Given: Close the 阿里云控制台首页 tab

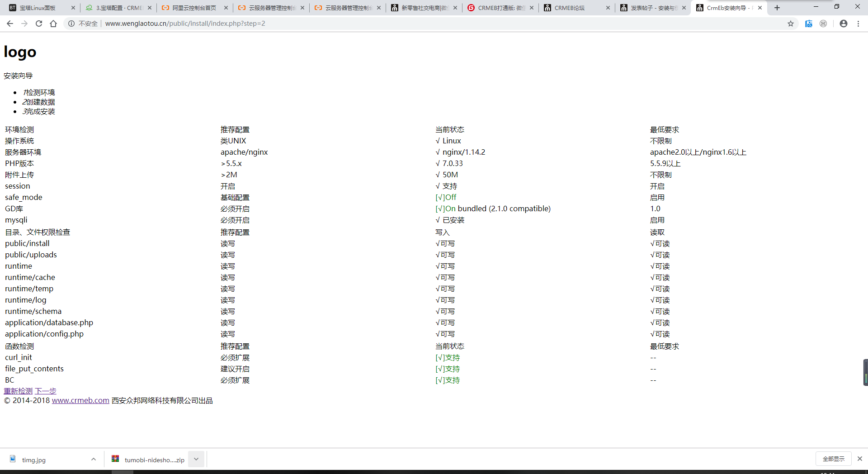Looking at the screenshot, I should point(226,8).
